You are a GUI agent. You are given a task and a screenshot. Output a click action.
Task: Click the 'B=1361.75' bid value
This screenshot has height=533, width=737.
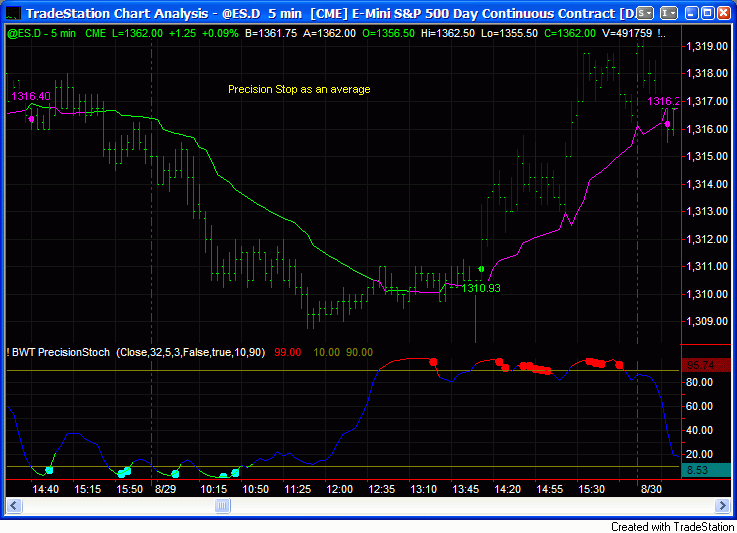click(x=271, y=33)
